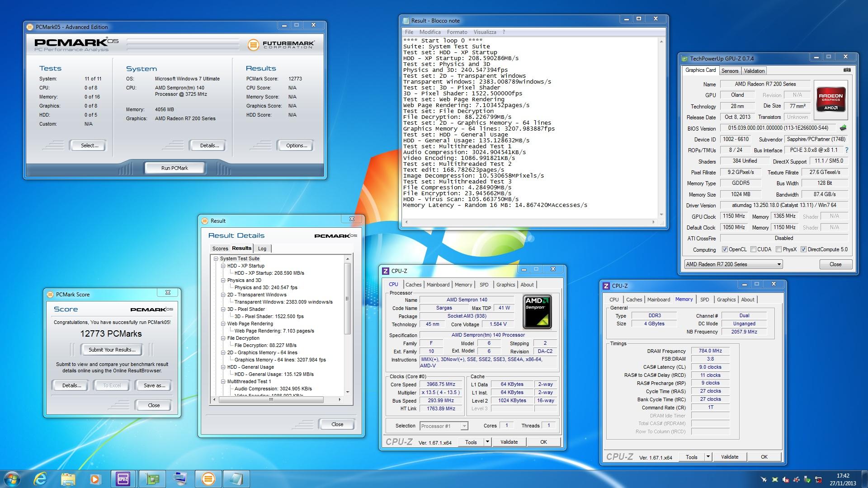This screenshot has width=868, height=488.
Task: Switch to Scores tab in Result Details
Action: tap(220, 249)
